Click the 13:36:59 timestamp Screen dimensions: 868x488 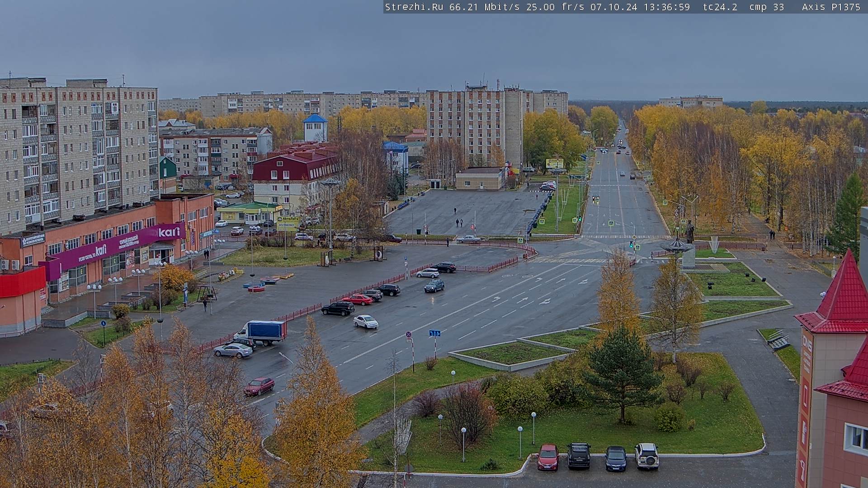click(x=667, y=7)
